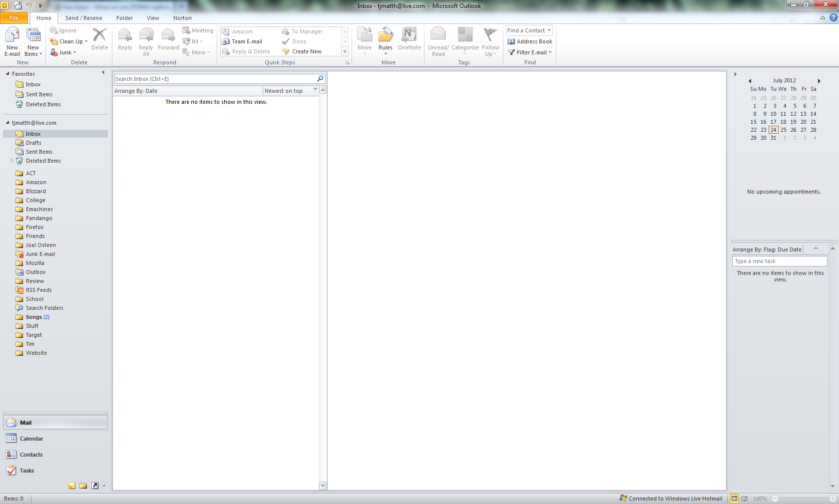The width and height of the screenshot is (839, 504).
Task: Open the Tasks navigation pane
Action: point(27,471)
